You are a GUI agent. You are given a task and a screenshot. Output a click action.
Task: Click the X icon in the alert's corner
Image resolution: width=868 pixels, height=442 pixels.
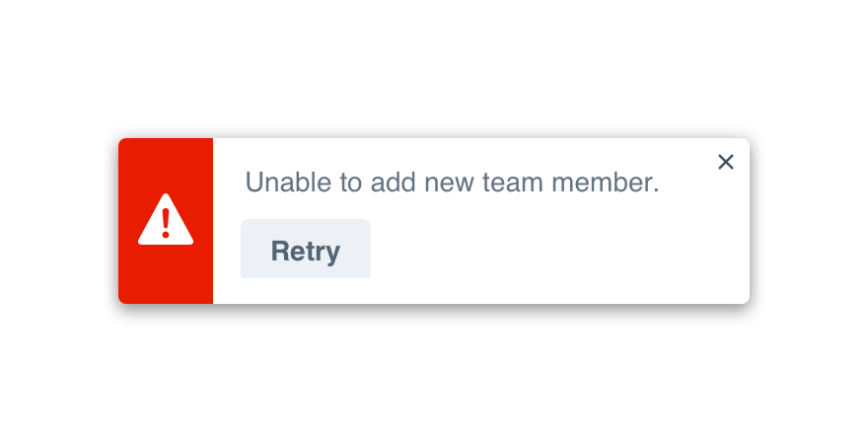pos(726,162)
